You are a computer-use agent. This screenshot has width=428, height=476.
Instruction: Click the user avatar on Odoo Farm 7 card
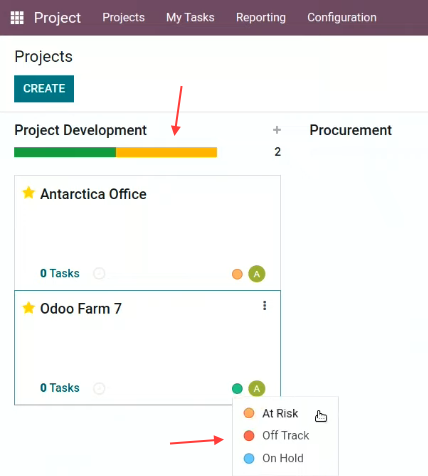pyautogui.click(x=257, y=388)
